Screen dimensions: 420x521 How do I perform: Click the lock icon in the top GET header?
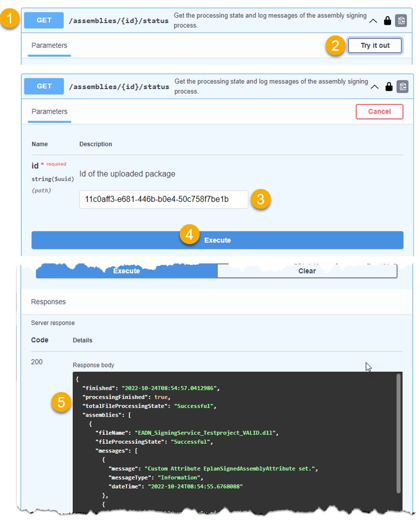(x=387, y=21)
